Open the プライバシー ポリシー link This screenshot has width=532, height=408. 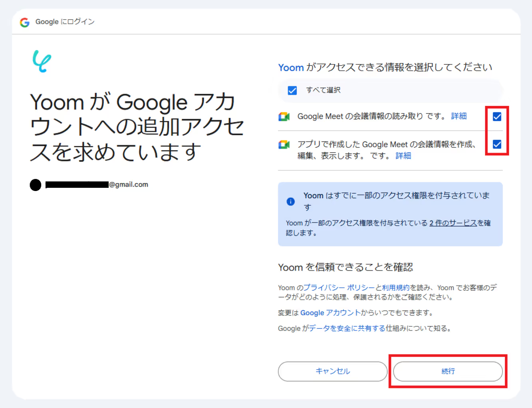339,288
